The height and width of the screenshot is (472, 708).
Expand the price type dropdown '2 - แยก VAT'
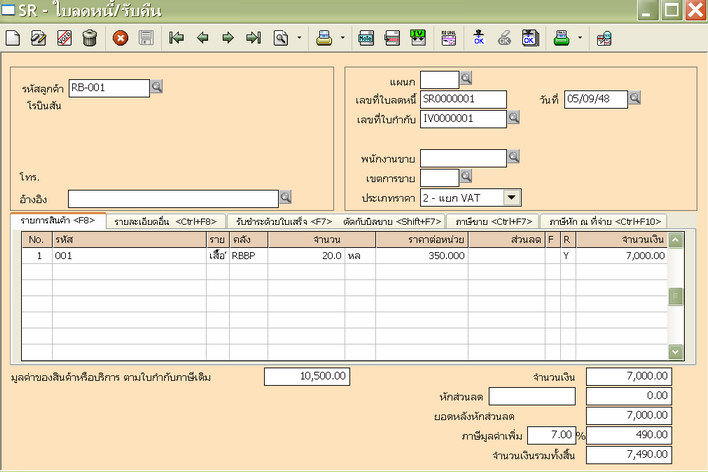[x=512, y=198]
